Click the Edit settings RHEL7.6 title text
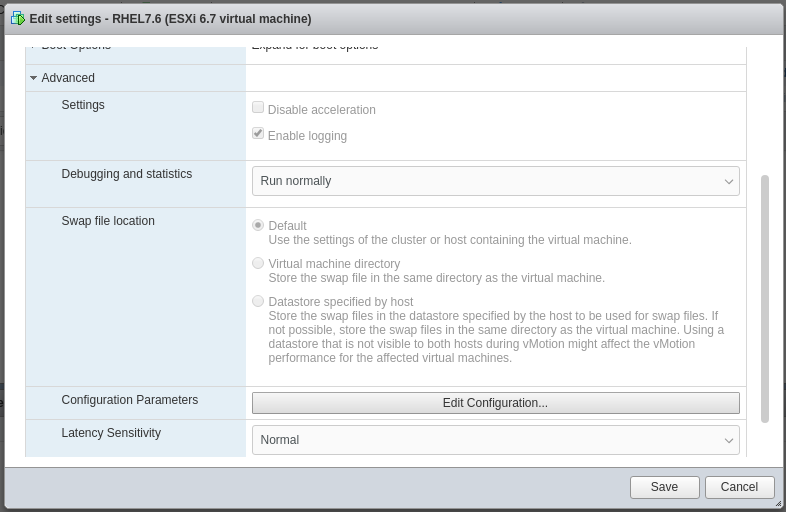The image size is (786, 512). coord(170,19)
